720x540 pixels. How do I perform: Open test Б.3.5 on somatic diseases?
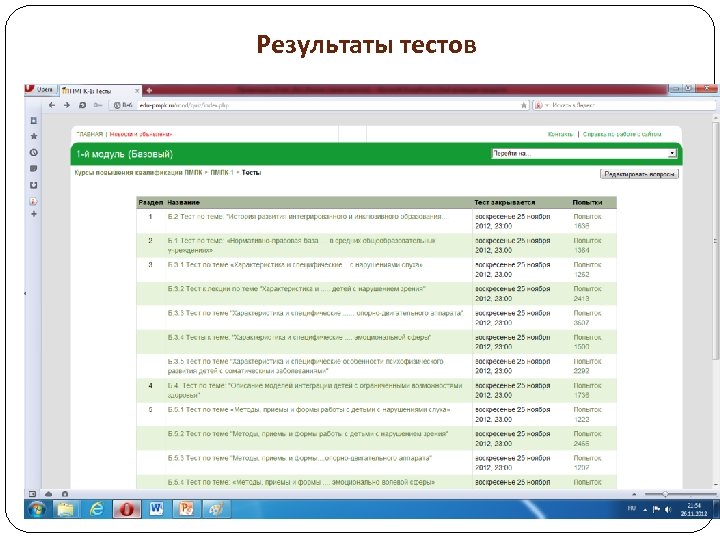click(x=305, y=366)
